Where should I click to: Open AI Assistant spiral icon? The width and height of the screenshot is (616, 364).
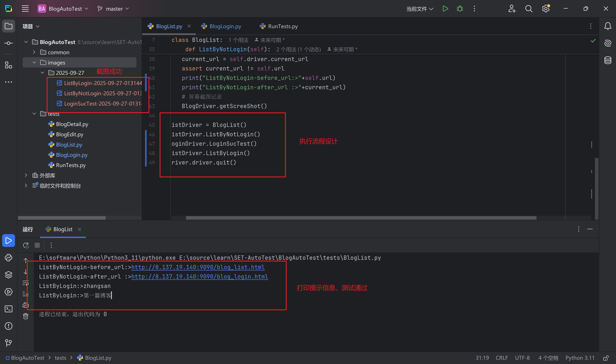pyautogui.click(x=608, y=43)
